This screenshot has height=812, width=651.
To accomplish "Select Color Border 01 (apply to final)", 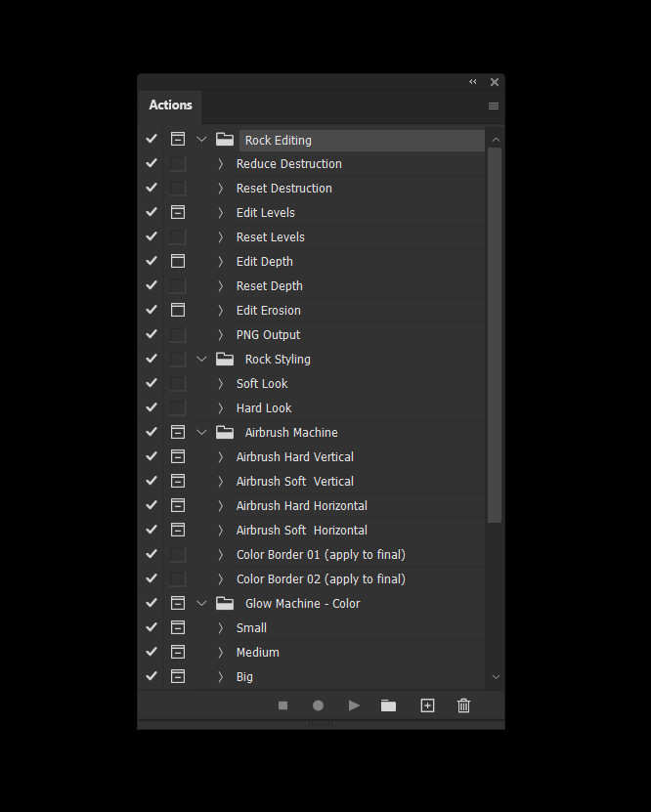I will tap(321, 555).
